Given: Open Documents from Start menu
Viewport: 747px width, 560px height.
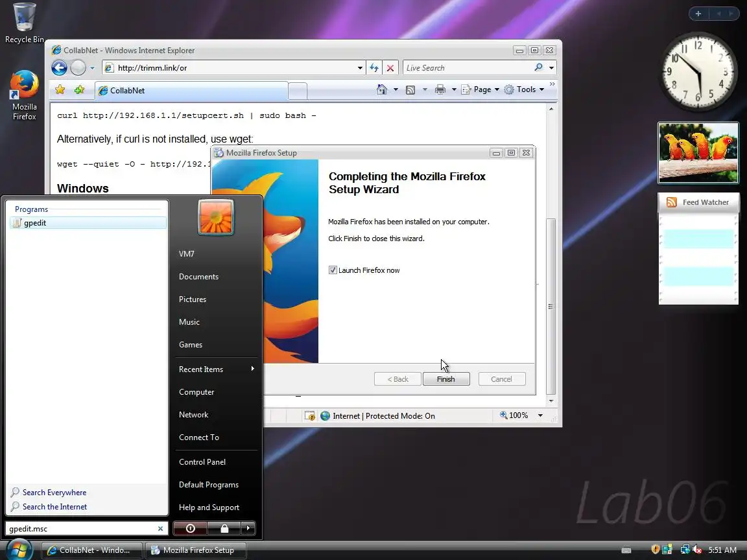Looking at the screenshot, I should tap(198, 277).
